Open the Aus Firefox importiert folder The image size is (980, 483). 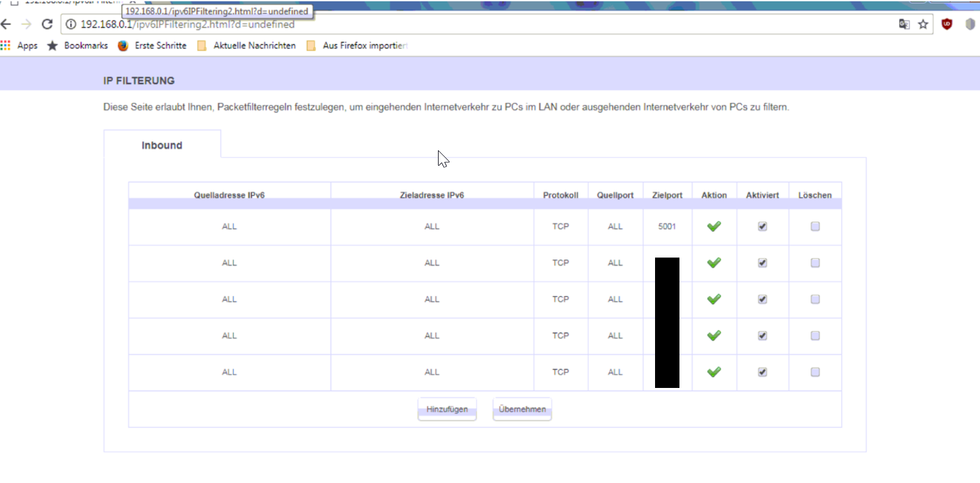point(357,46)
